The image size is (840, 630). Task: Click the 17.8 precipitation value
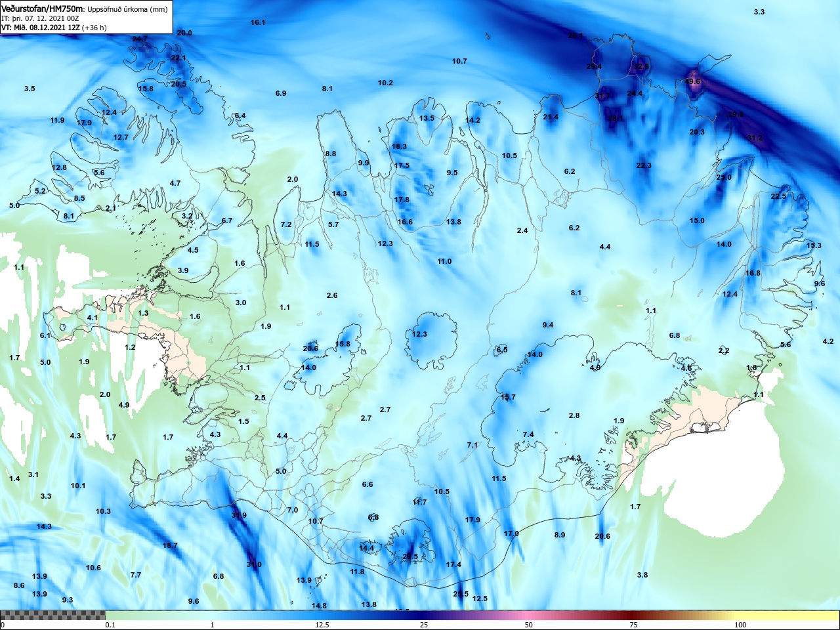click(x=402, y=200)
